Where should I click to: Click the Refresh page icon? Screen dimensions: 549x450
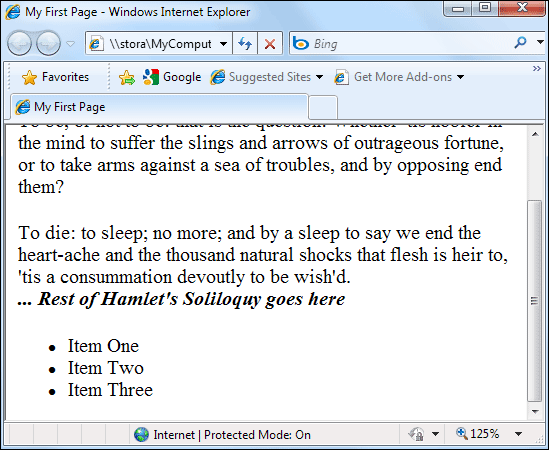point(245,44)
